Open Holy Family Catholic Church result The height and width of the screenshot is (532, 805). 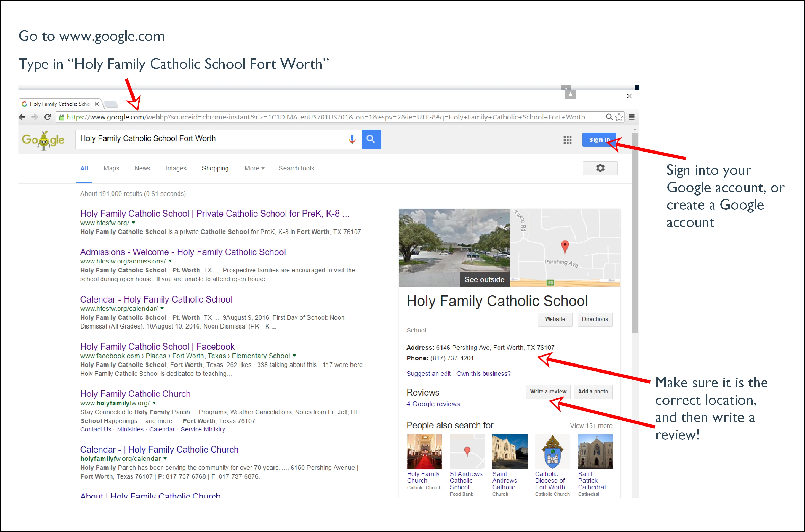click(135, 394)
